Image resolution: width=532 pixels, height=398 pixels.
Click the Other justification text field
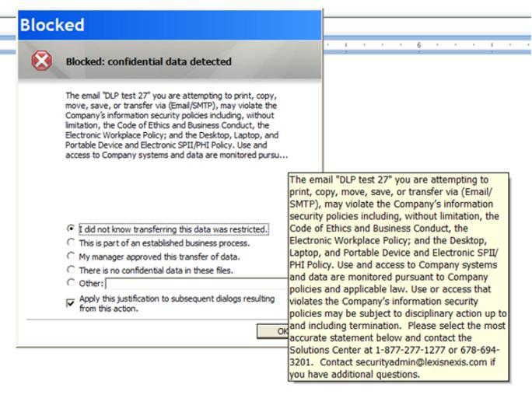[x=194, y=284]
